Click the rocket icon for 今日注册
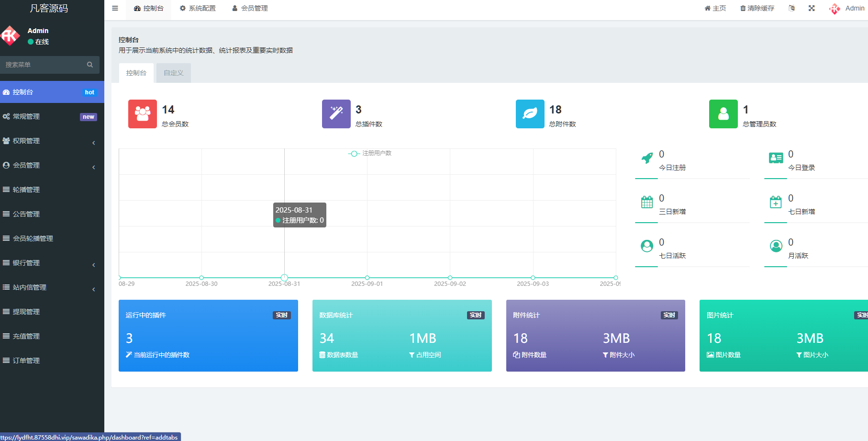Screen dimensions: 868x441 pos(647,158)
